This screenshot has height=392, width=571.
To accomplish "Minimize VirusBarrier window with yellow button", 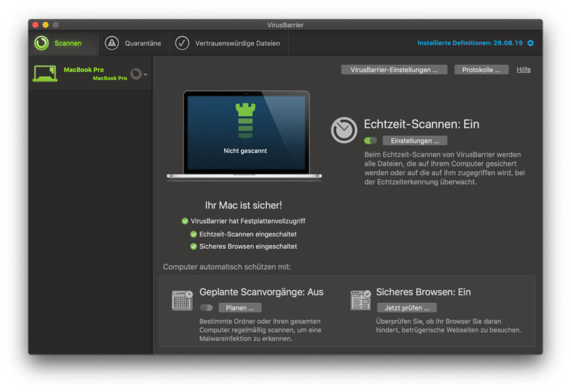I will [46, 25].
